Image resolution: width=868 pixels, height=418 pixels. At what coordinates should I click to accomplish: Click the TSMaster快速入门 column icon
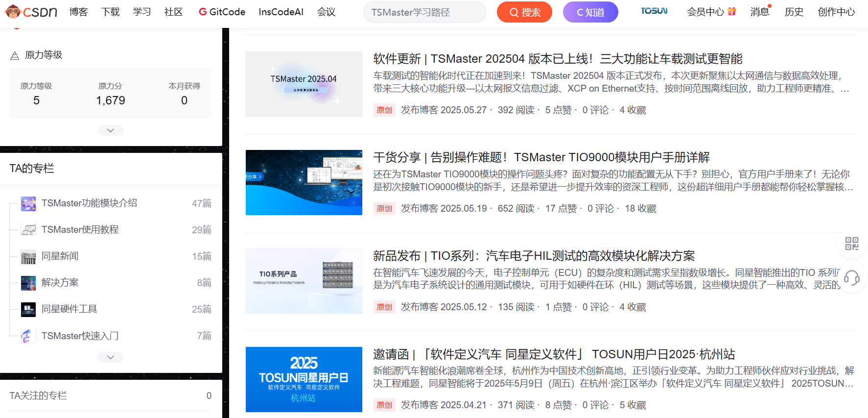28,336
